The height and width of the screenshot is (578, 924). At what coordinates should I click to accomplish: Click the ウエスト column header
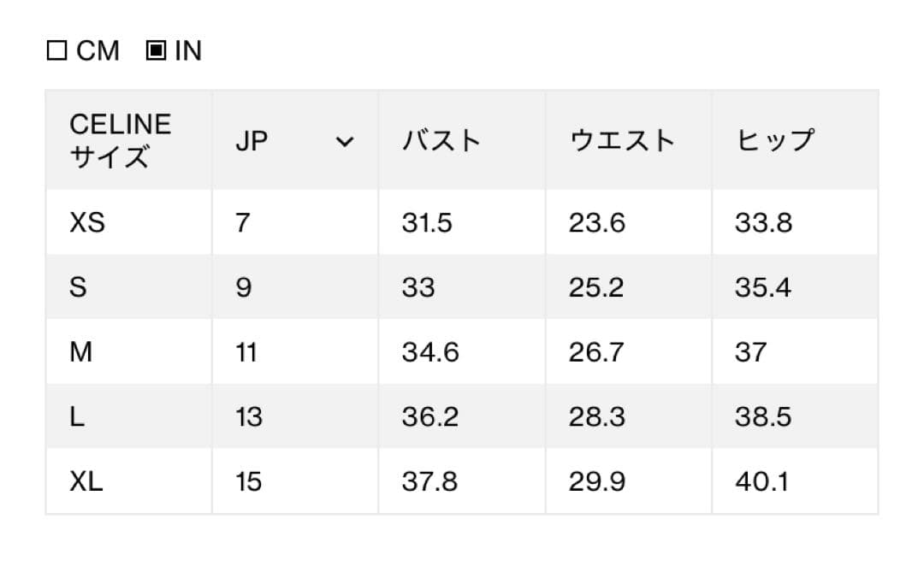tap(621, 141)
